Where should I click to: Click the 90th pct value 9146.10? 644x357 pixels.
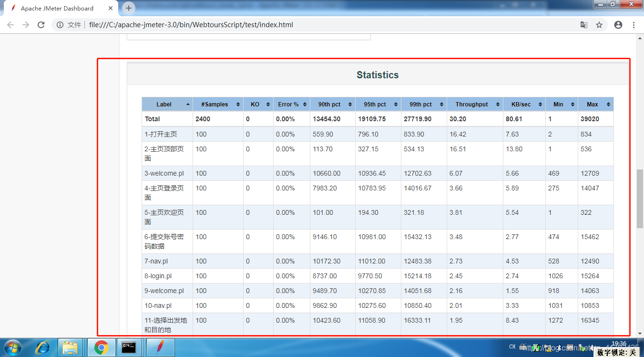click(x=325, y=237)
